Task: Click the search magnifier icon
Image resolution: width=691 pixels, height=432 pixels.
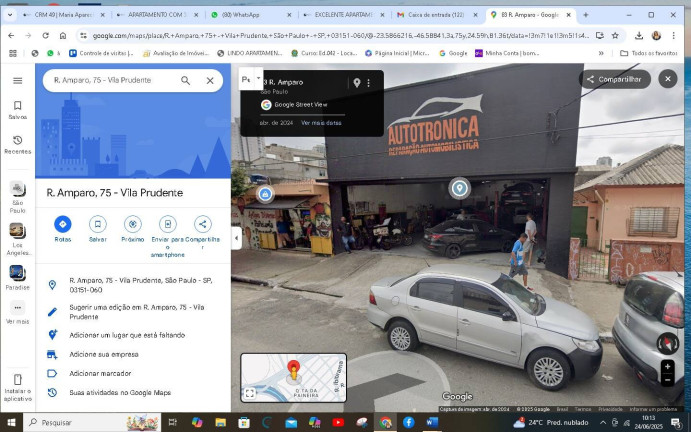Action: 186,80
